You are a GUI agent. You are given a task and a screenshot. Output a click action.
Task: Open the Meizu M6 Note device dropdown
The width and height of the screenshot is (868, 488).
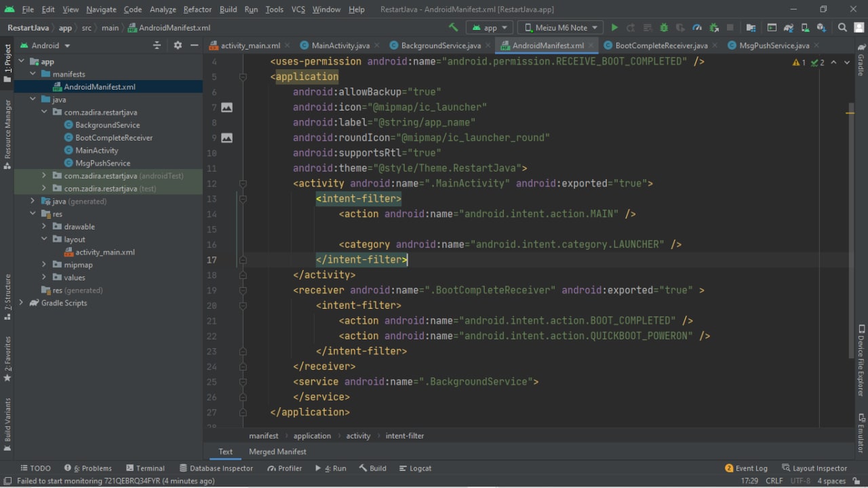click(x=560, y=28)
